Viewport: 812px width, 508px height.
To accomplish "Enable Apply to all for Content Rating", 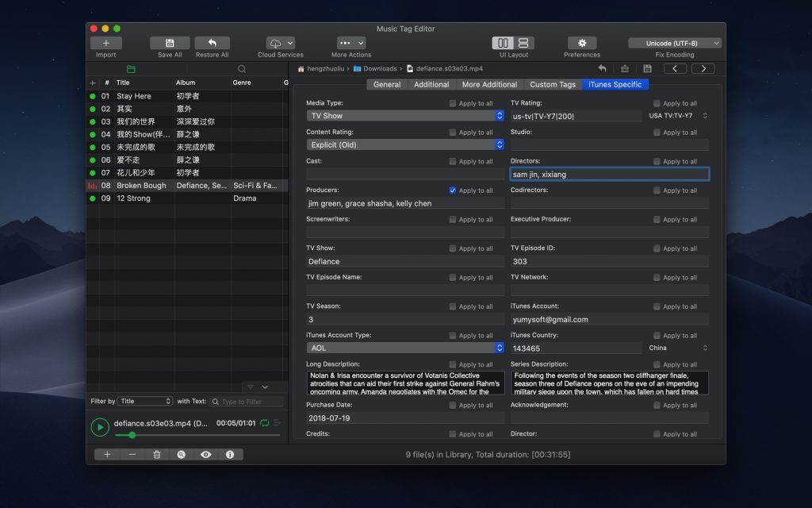I will [x=453, y=133].
